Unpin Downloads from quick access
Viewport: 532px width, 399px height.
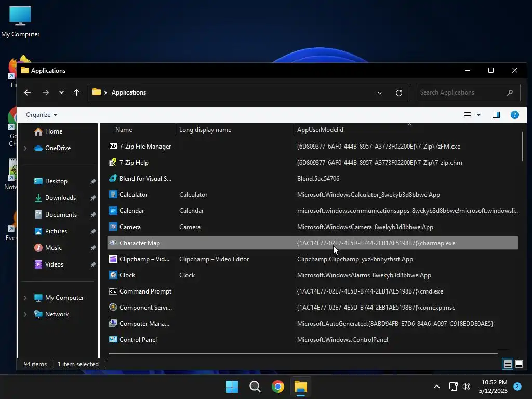point(94,198)
